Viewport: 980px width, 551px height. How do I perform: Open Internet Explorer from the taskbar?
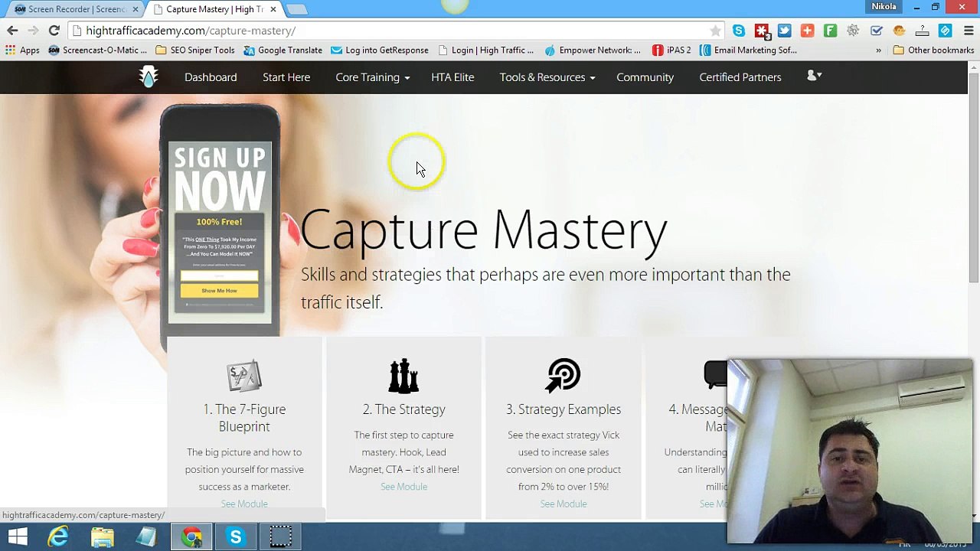pyautogui.click(x=59, y=537)
